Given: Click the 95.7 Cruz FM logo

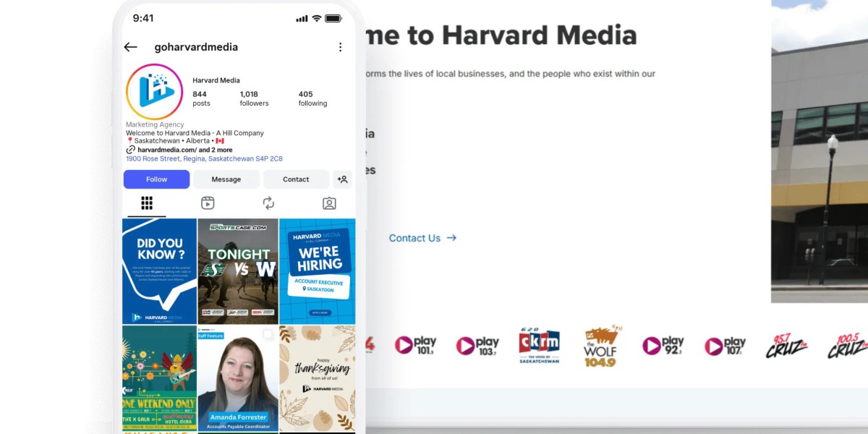Looking at the screenshot, I should [x=786, y=346].
